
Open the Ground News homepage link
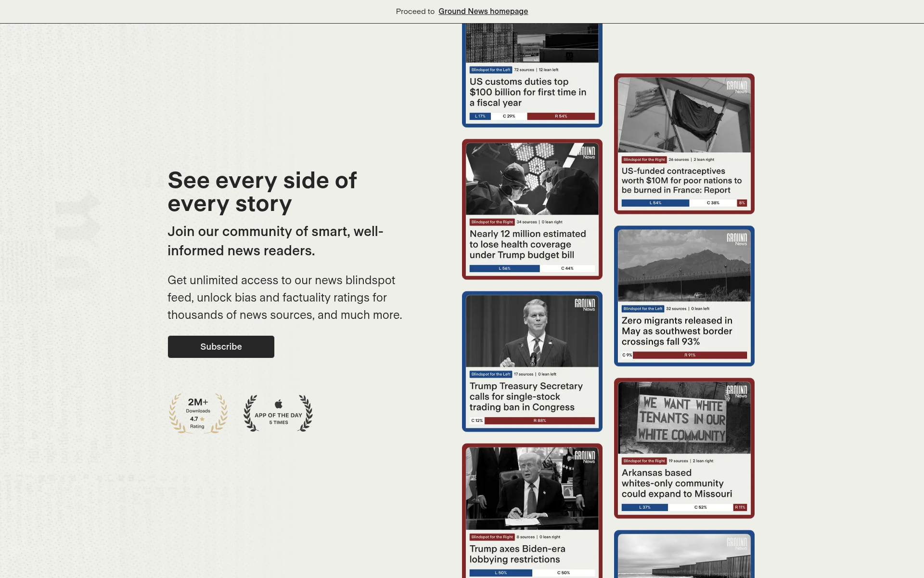(483, 11)
